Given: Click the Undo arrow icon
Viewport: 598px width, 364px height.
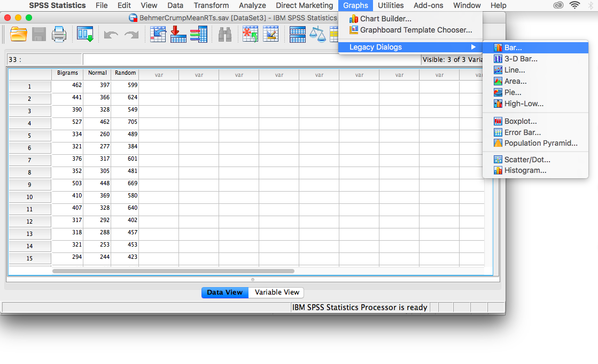Looking at the screenshot, I should (x=111, y=35).
